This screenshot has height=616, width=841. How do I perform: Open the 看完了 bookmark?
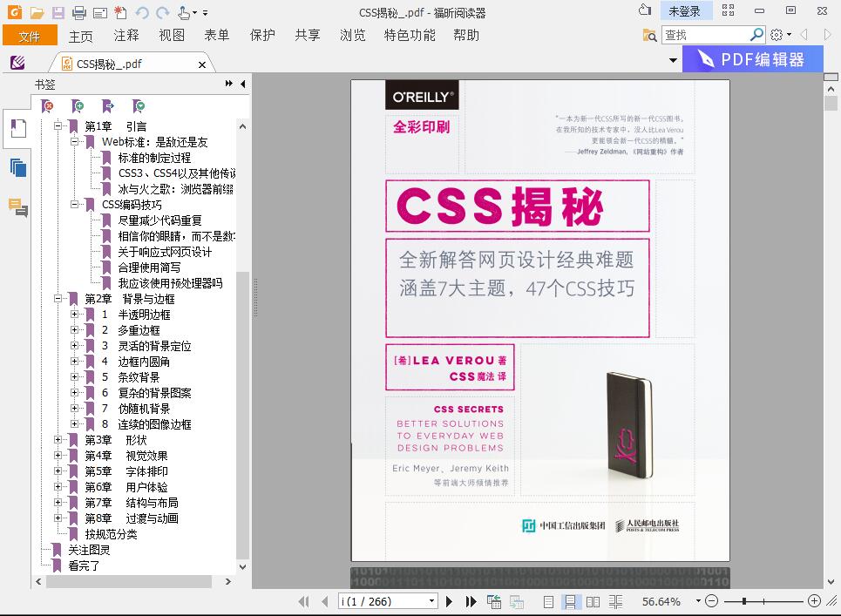point(84,565)
